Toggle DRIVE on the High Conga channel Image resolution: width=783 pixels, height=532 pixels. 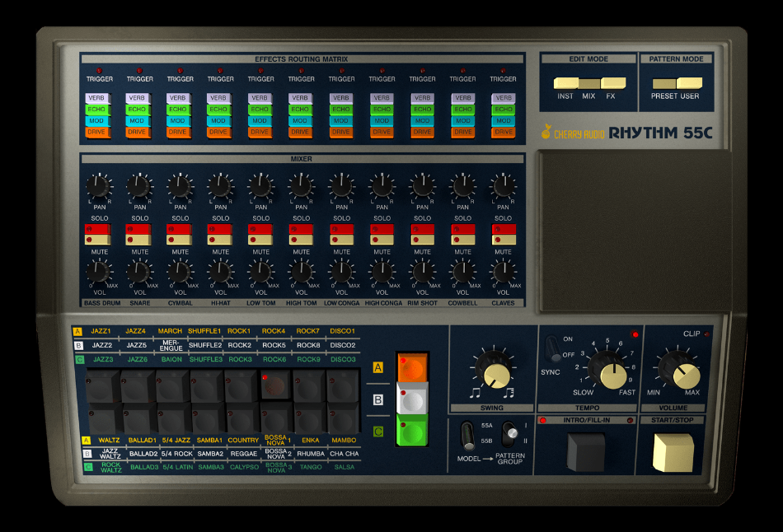(382, 133)
